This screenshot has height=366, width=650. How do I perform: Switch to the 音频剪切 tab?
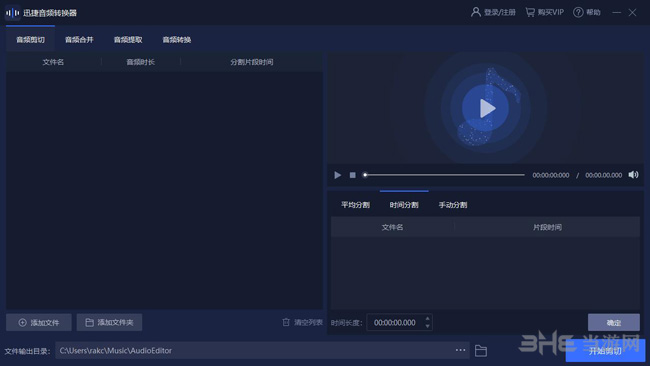pos(30,40)
